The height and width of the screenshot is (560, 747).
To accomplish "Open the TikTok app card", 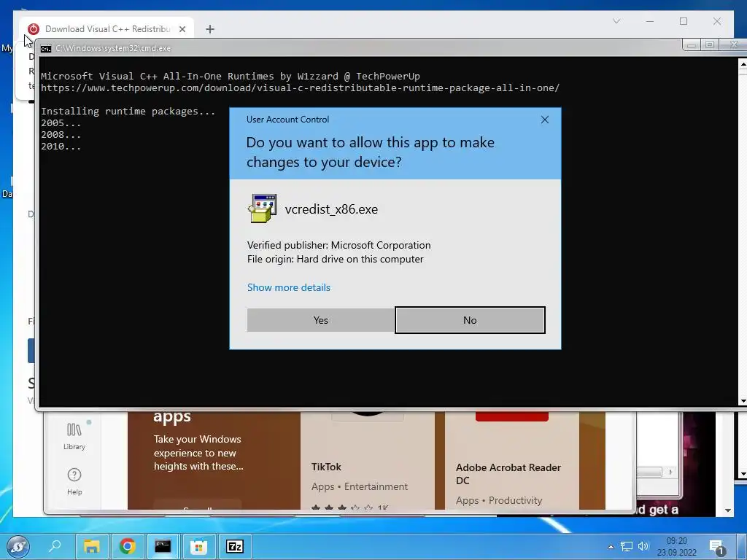I will click(368, 461).
